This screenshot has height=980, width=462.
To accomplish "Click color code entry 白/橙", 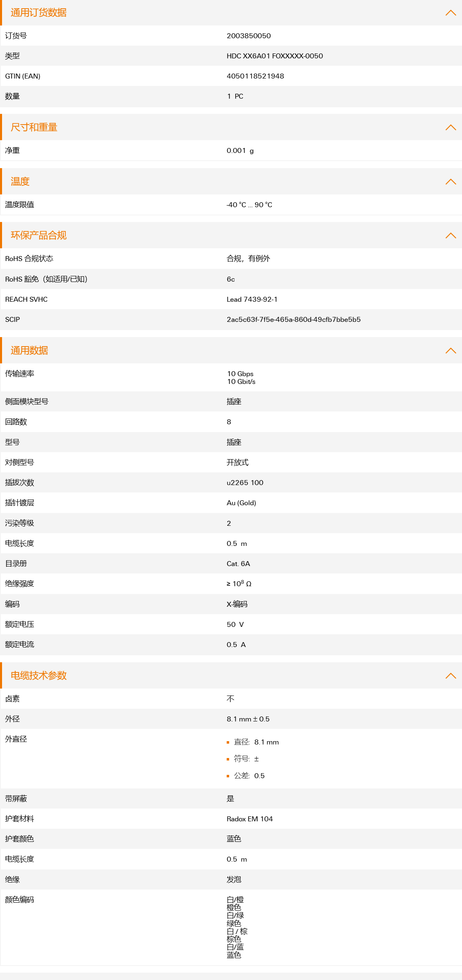I will (235, 900).
